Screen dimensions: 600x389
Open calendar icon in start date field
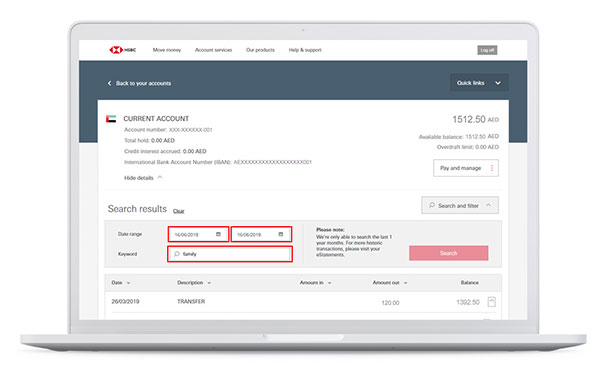[218, 234]
